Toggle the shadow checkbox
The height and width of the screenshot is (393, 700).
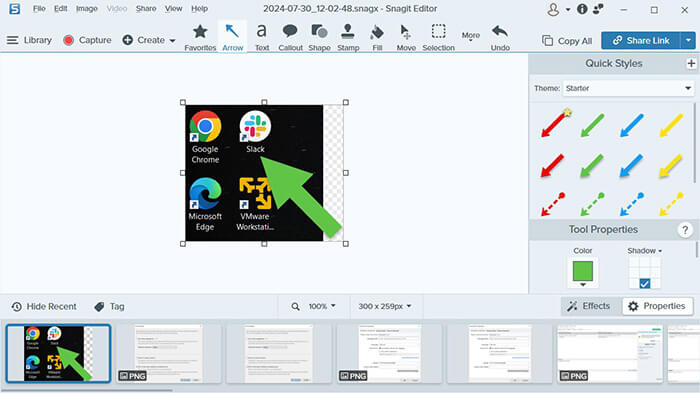click(x=645, y=283)
